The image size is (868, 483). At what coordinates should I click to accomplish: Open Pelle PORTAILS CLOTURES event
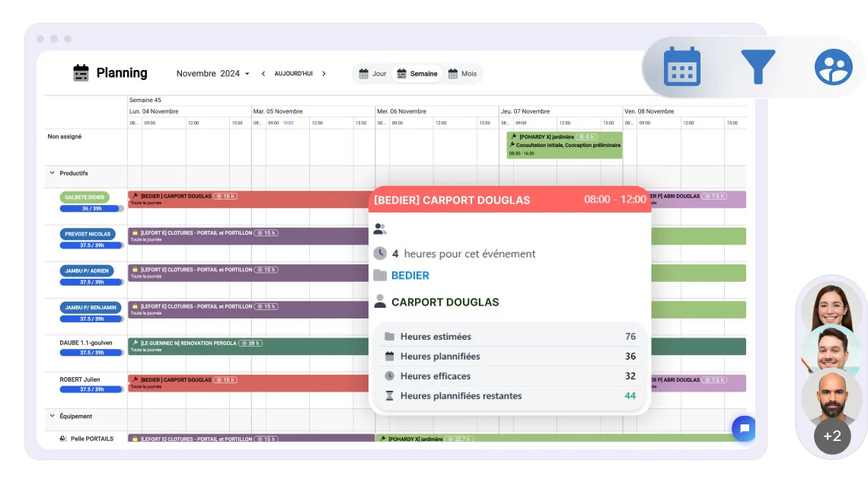click(x=251, y=438)
